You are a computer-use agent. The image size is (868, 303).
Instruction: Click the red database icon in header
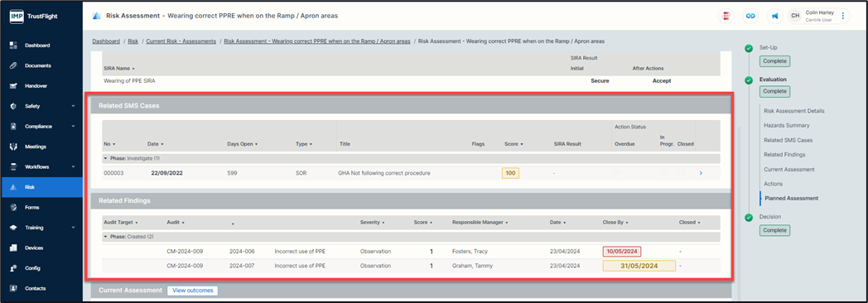(x=726, y=16)
